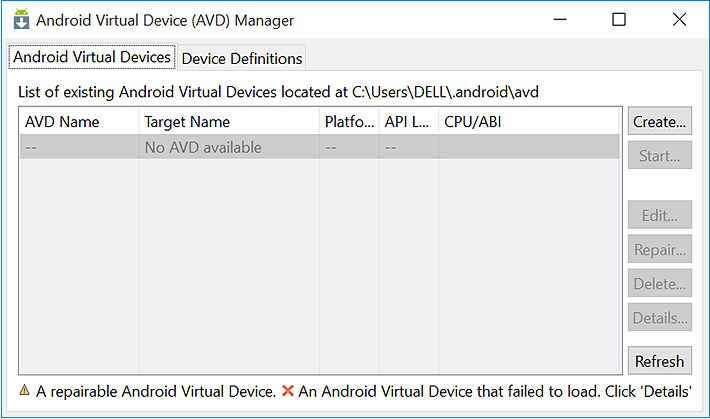Maximize the AVD Manager window

click(619, 19)
